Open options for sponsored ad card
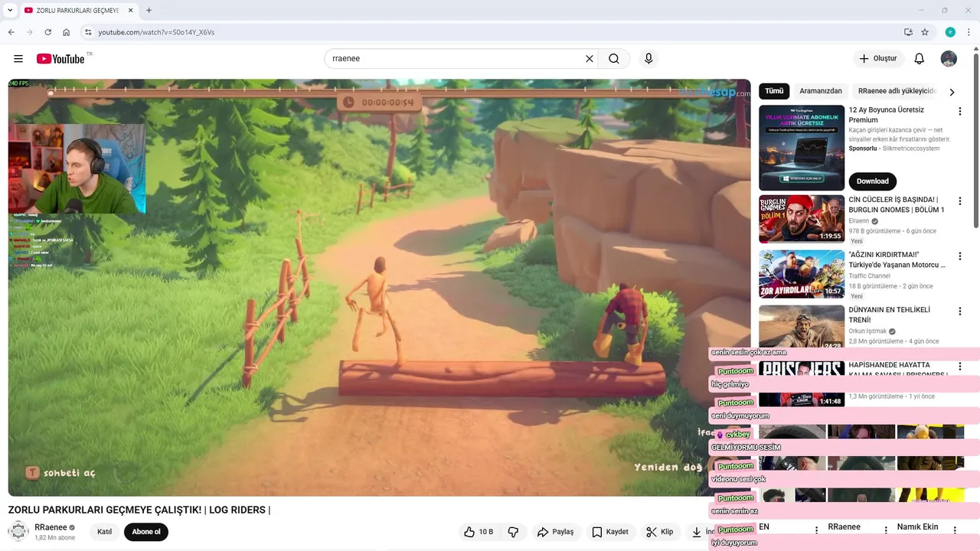 960,112
